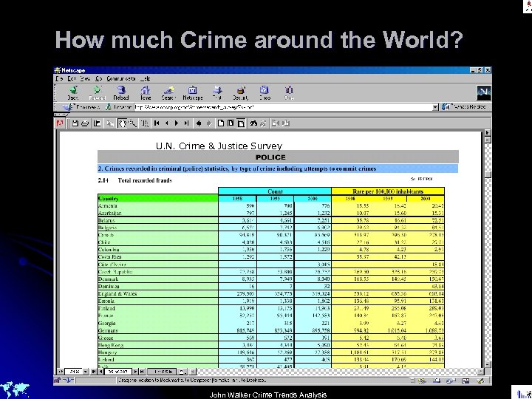The image size is (532, 399).
Task: Click the vertical scrollbar down arrow
Action: pyautogui.click(x=488, y=365)
